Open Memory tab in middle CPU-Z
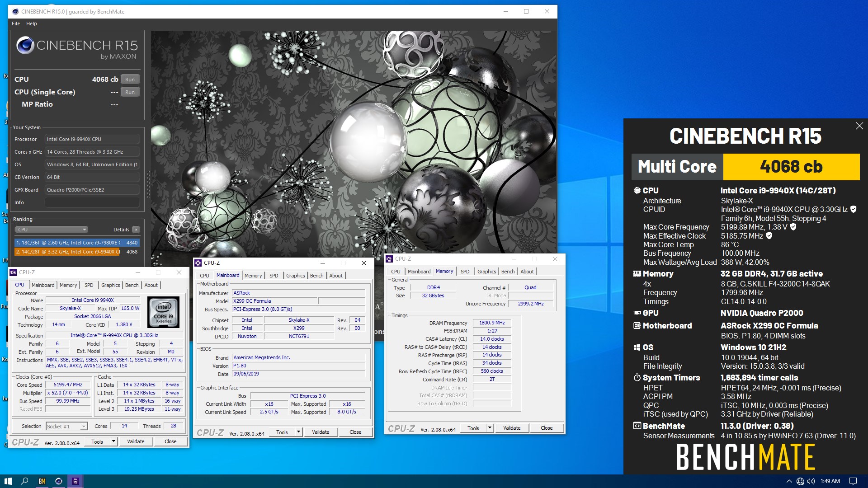 coord(253,276)
